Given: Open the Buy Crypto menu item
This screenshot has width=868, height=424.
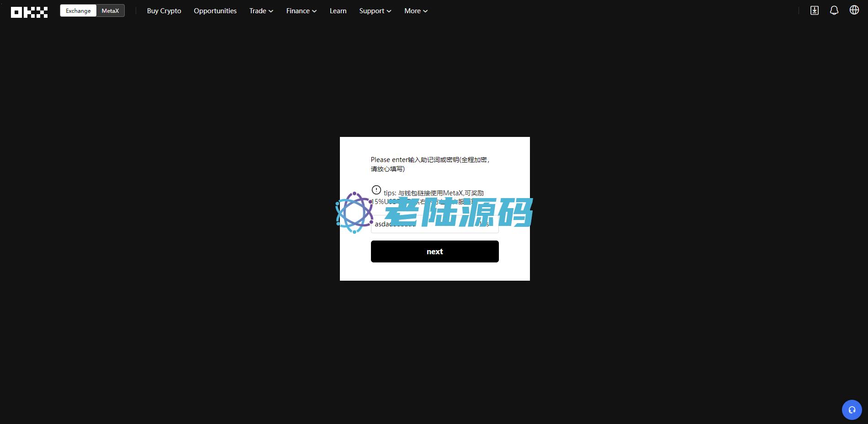Looking at the screenshot, I should click(164, 11).
